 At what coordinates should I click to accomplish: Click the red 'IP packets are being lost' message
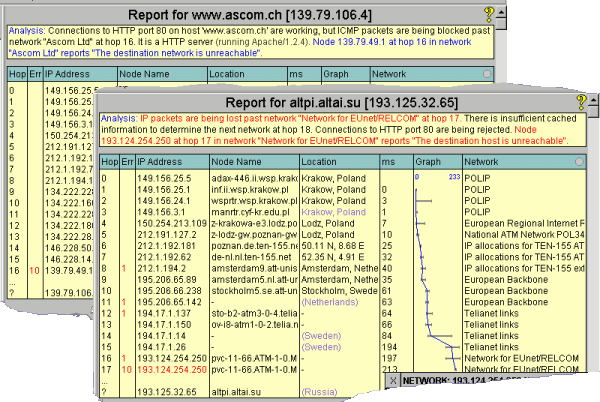point(301,119)
